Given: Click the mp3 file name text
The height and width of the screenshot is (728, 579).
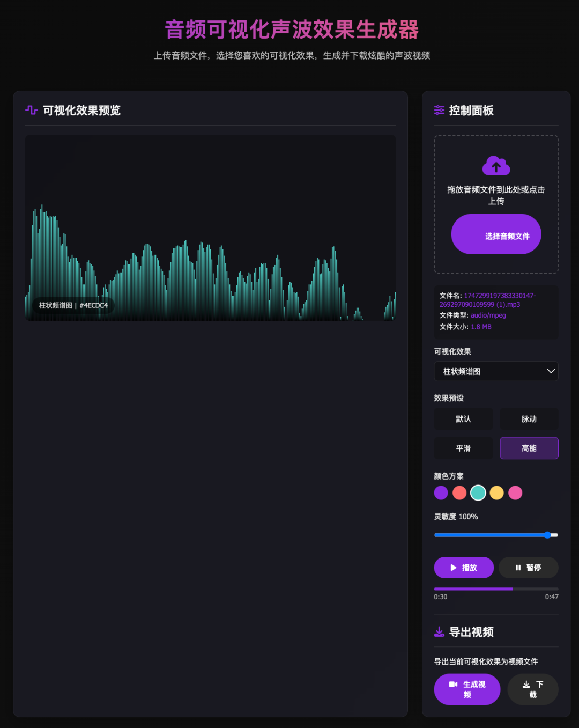Looking at the screenshot, I should click(x=488, y=300).
